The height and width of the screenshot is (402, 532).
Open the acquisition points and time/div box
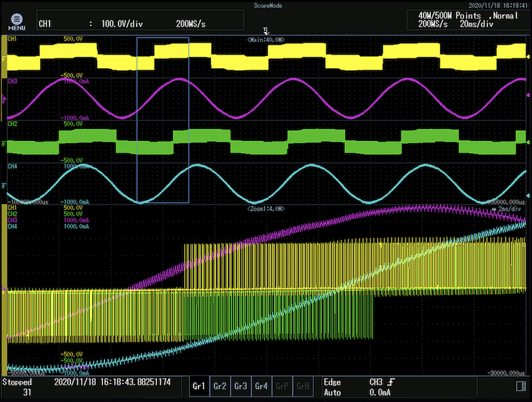[x=467, y=20]
